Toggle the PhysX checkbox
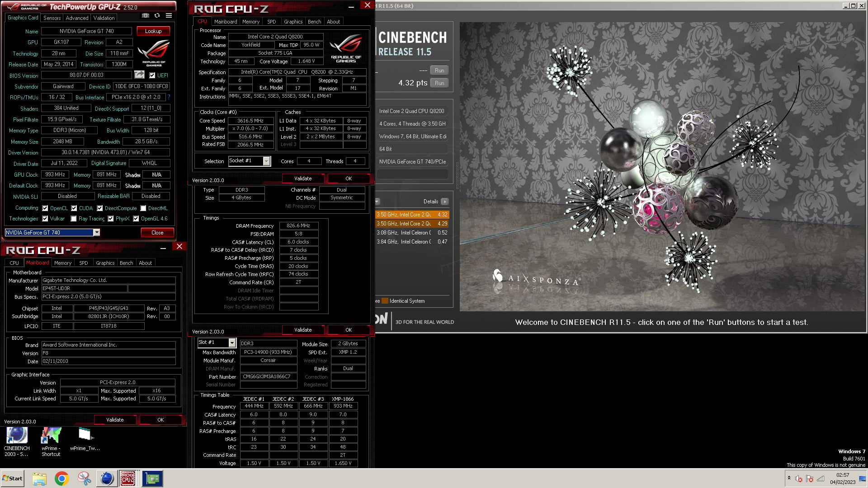Image resolution: width=868 pixels, height=488 pixels. click(111, 219)
